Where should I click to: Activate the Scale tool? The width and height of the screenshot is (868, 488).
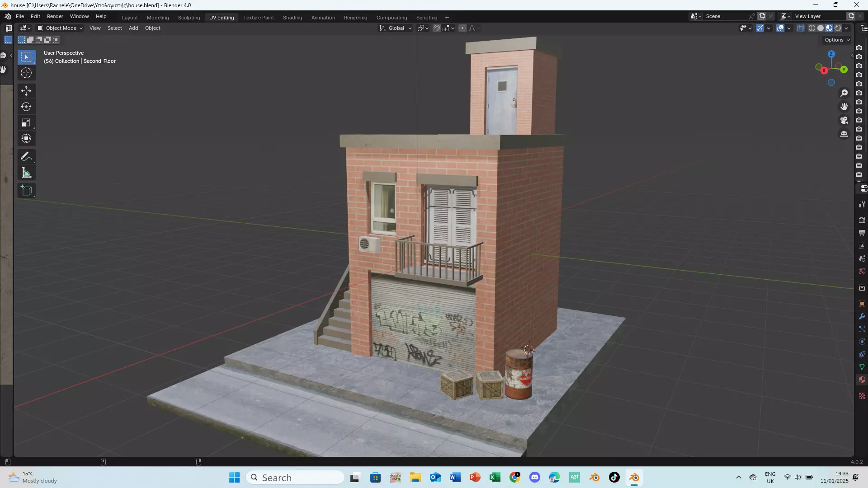tap(26, 122)
